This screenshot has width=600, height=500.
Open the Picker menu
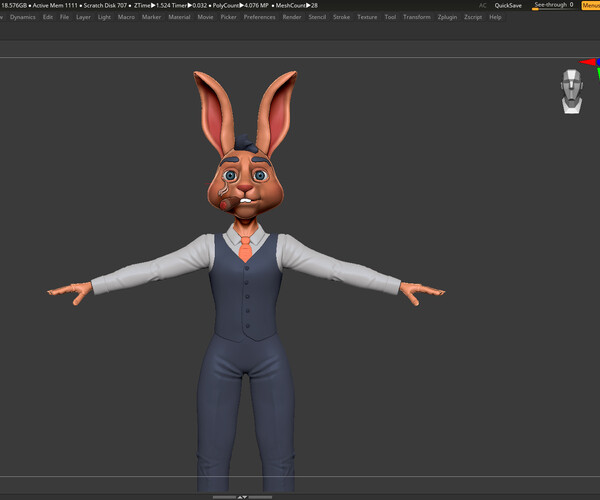click(x=228, y=17)
